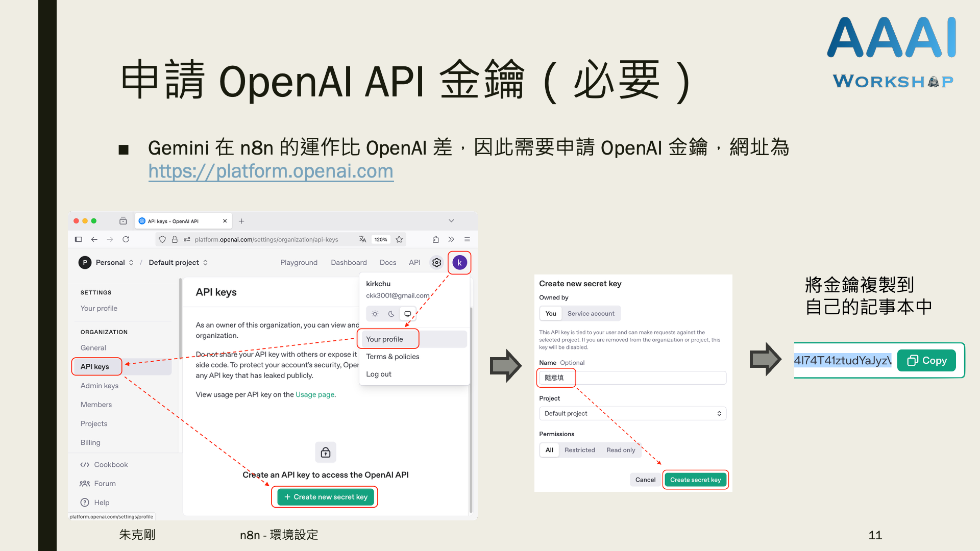980x551 pixels.
Task: Click the browser translate page icon
Action: click(362, 239)
